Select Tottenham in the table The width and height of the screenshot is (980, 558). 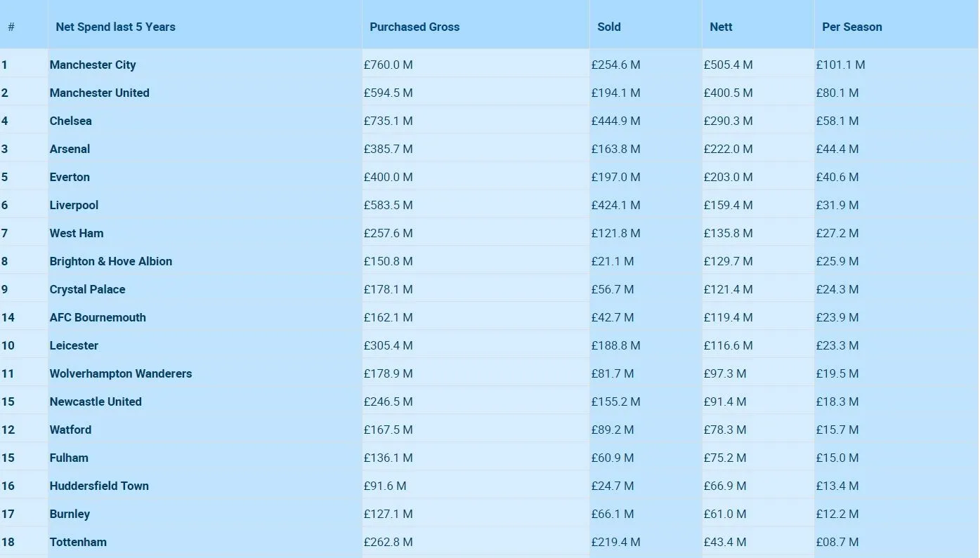78,543
